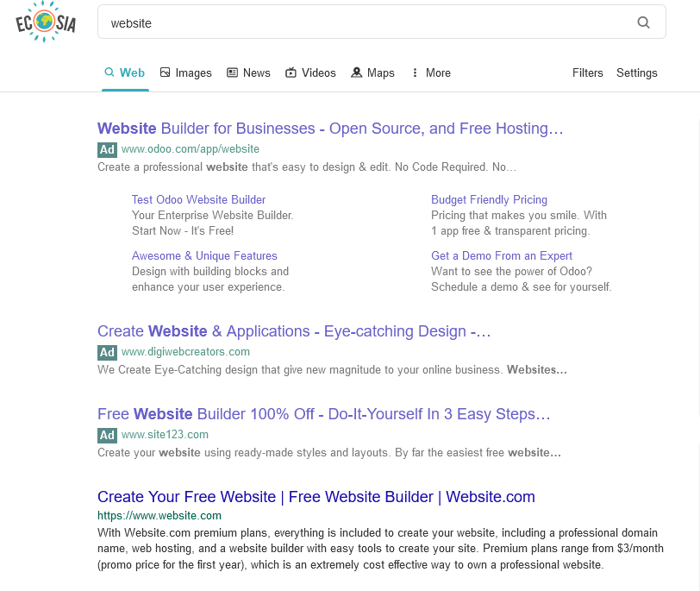Click 'Schedule a demo & see for yourself.' text

point(521,287)
